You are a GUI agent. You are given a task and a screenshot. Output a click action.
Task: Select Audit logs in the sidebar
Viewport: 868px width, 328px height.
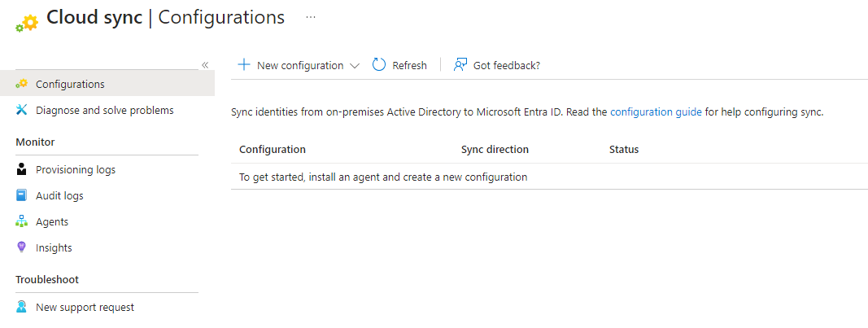tap(59, 196)
